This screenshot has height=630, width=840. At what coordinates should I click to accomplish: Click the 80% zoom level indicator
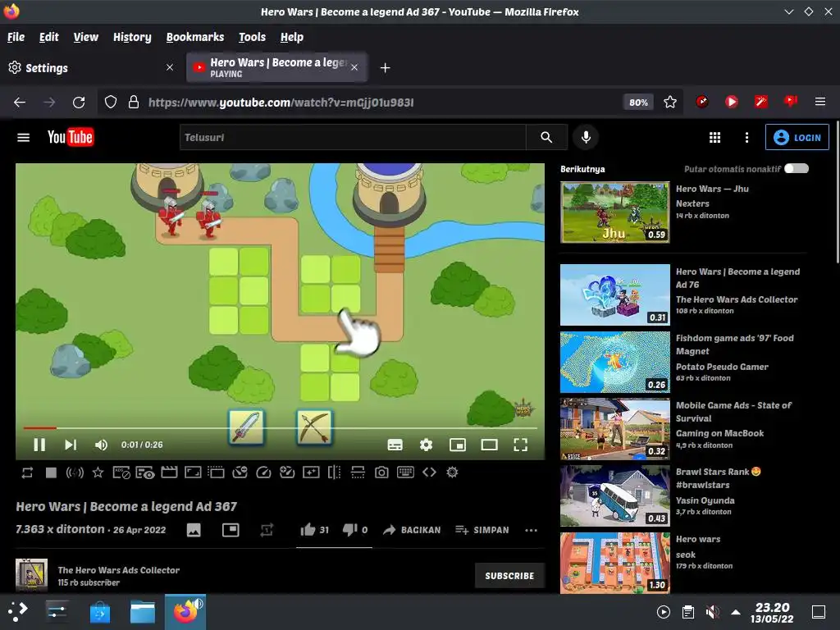638,102
